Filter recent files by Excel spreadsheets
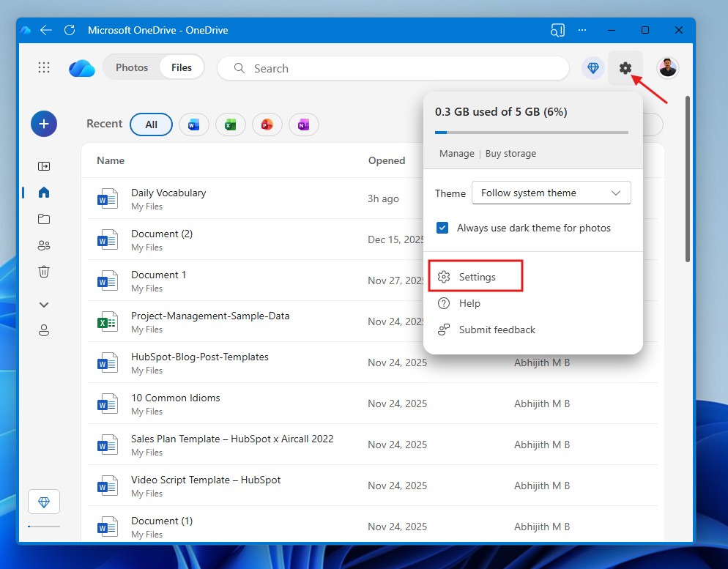This screenshot has width=728, height=569. pyautogui.click(x=230, y=124)
